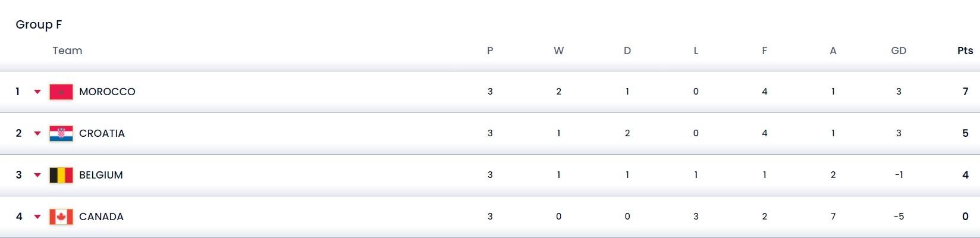Image resolution: width=980 pixels, height=238 pixels.
Task: Click the Canada flag icon
Action: pos(61,217)
